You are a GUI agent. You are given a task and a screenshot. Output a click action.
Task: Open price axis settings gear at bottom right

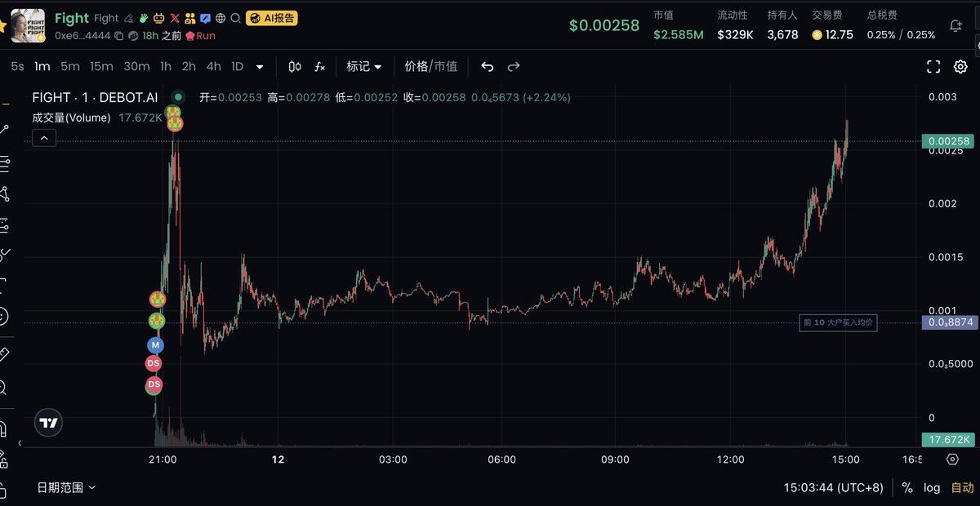951,459
